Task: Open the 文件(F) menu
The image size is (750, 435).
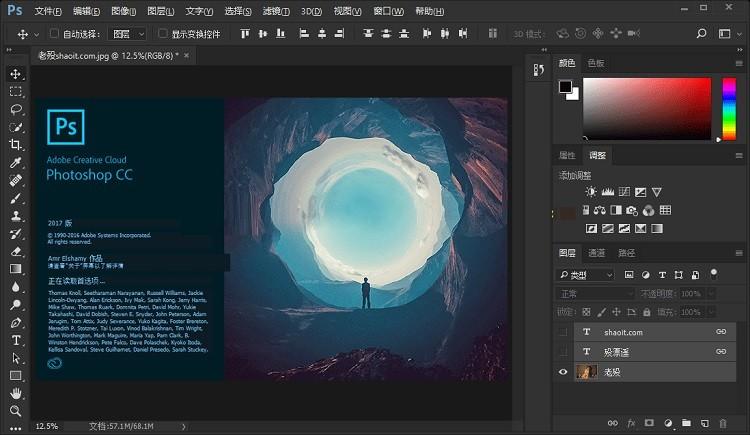Action: point(48,11)
